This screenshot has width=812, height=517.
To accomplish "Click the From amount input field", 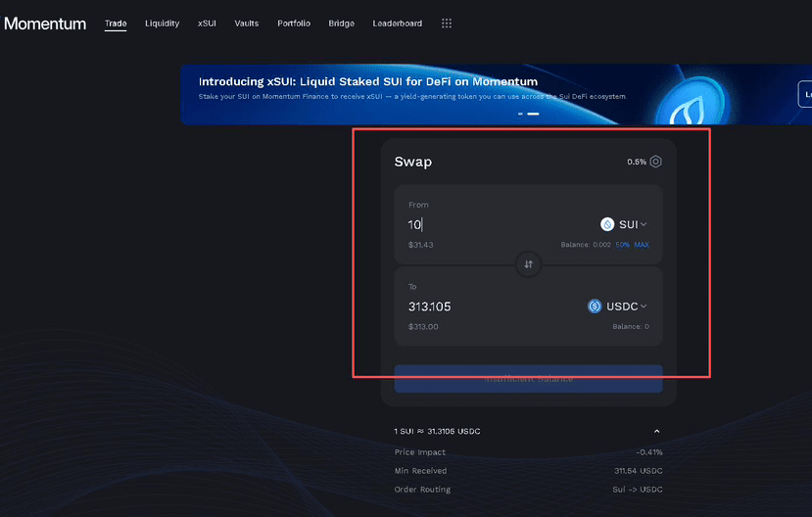I will 490,224.
